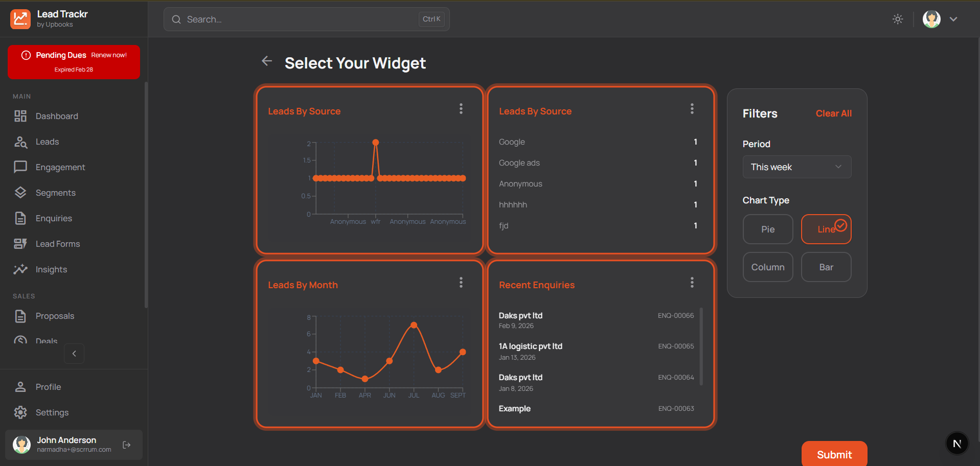Open the This week period dropdown
Screen dimensions: 980x466
796,167
